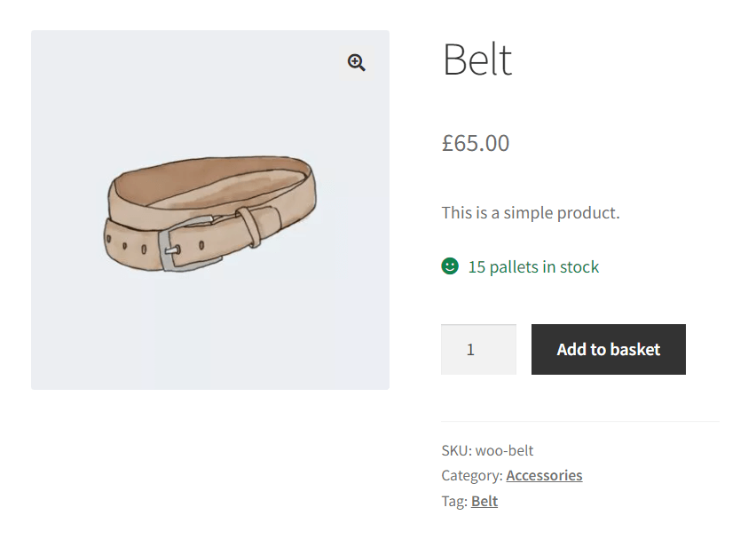Click the magnifying glass in the image corner
Image resolution: width=756 pixels, height=555 pixels.
(x=356, y=62)
